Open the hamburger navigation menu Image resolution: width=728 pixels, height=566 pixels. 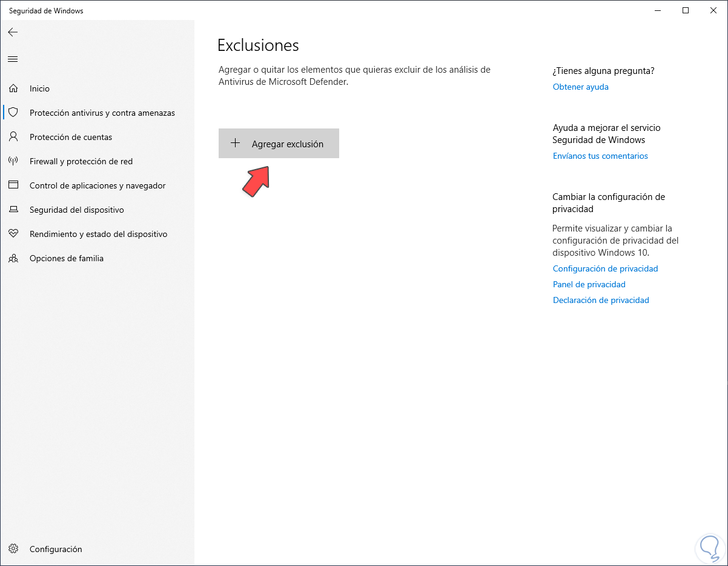13,59
